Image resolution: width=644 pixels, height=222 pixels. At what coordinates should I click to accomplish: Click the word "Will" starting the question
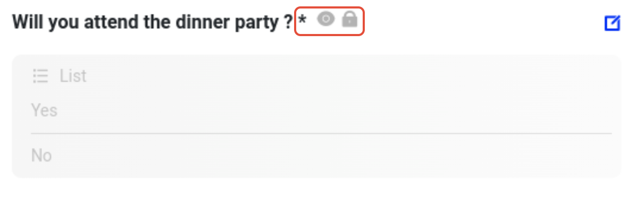[x=27, y=22]
